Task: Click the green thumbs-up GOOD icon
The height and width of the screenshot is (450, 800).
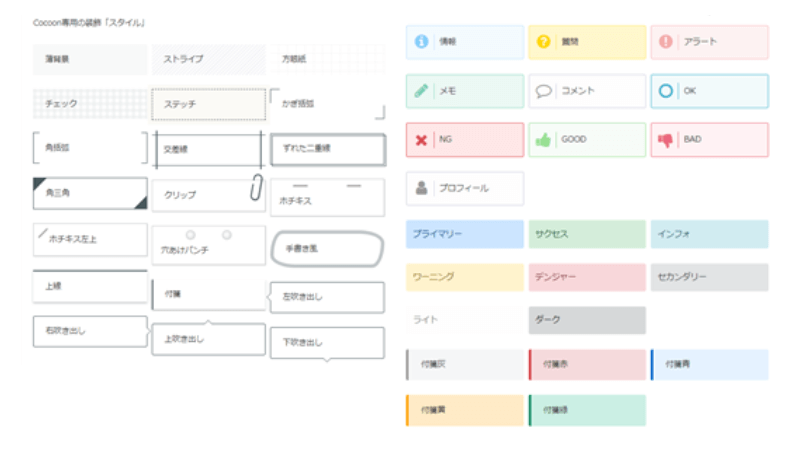Action: [x=543, y=140]
